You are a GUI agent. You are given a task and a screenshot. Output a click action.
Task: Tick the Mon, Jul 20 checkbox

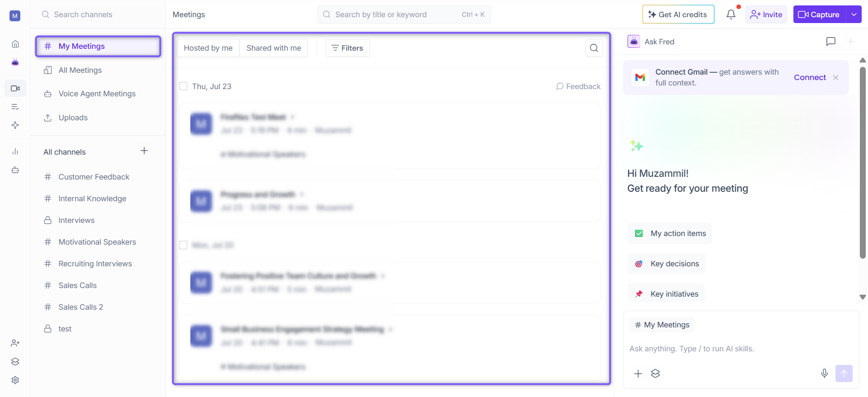tap(184, 245)
